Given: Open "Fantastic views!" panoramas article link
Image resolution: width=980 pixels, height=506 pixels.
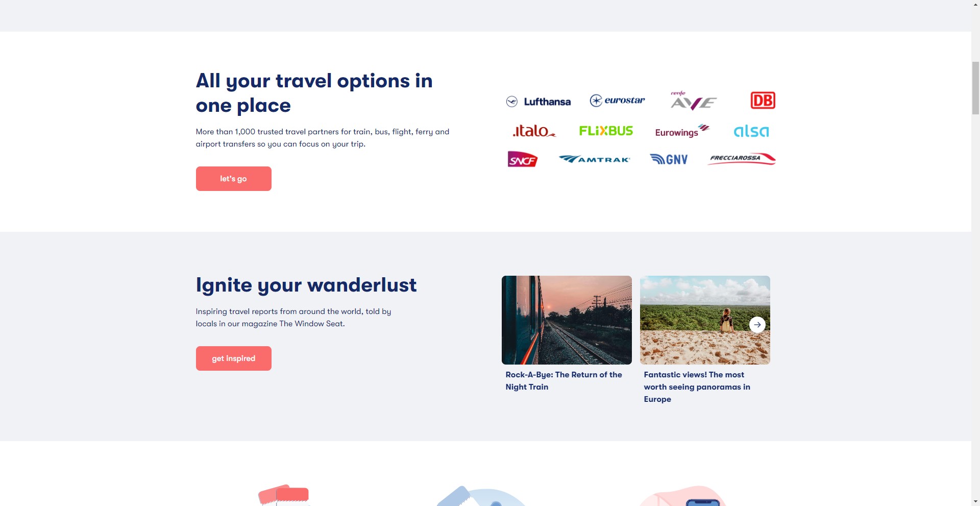Looking at the screenshot, I should pyautogui.click(x=697, y=387).
